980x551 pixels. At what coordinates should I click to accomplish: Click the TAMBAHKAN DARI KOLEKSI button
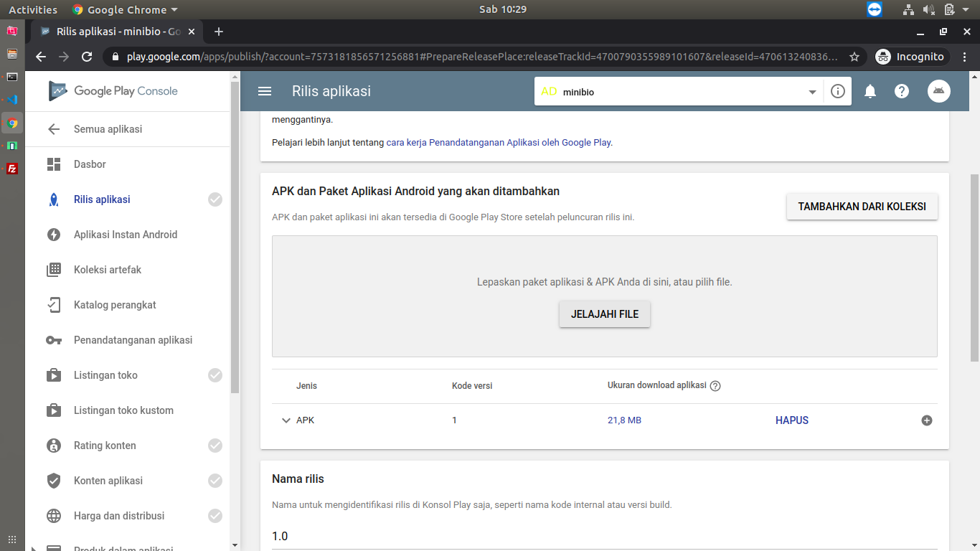(x=862, y=207)
